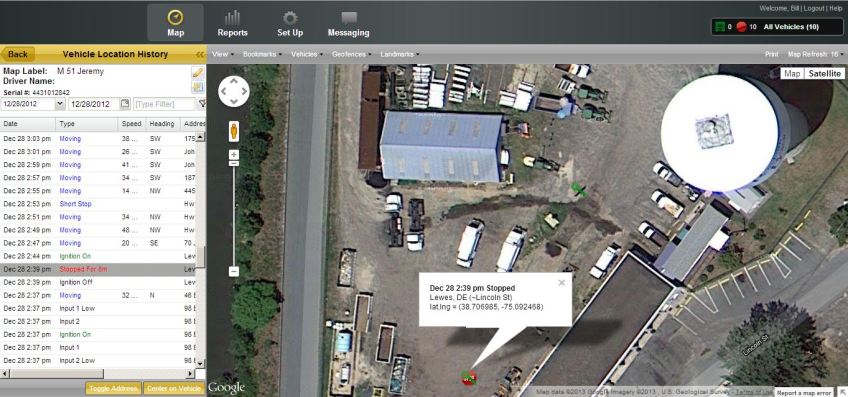Open the end date calendar picker
848x397 pixels.
click(125, 103)
